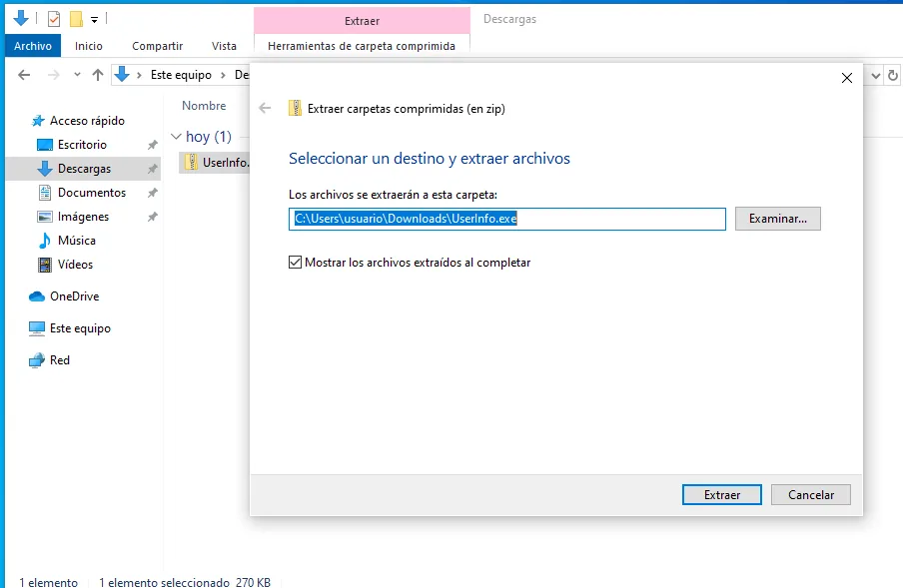Switch to the Compartir ribbon tab
This screenshot has width=903, height=588.
(x=157, y=46)
